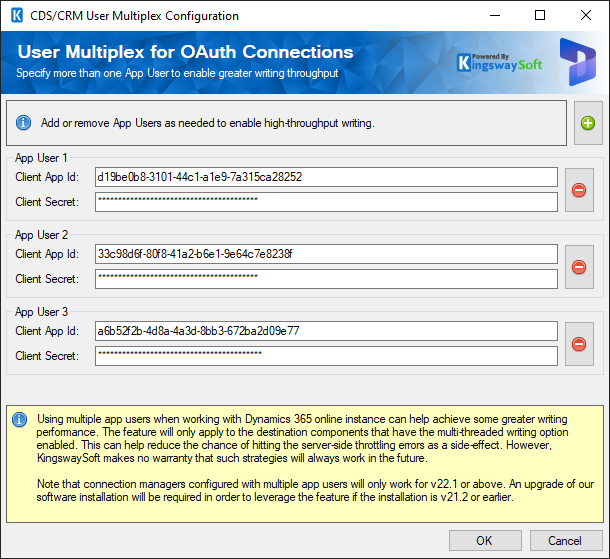
Task: Click 'Specify more than one App User' subtitle
Action: coord(177,73)
